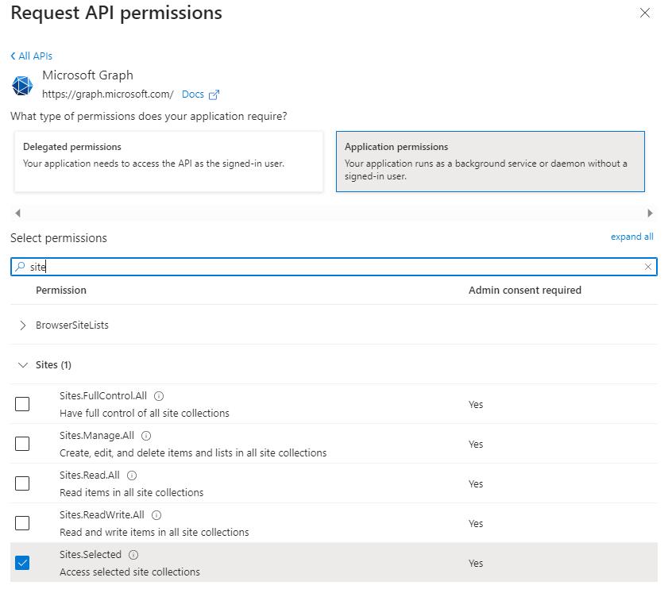
Task: Click 'Create, edit, and delete items' description
Action: pyautogui.click(x=193, y=453)
